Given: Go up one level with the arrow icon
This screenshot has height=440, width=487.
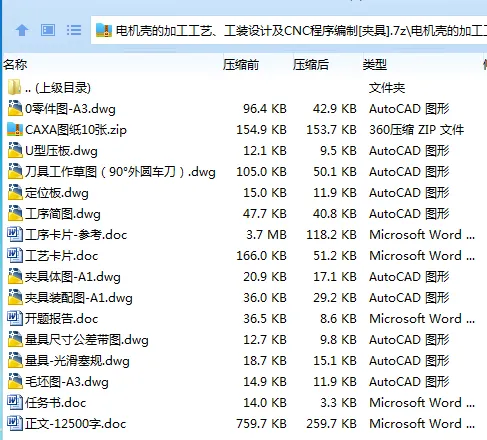Looking at the screenshot, I should tap(22, 31).
